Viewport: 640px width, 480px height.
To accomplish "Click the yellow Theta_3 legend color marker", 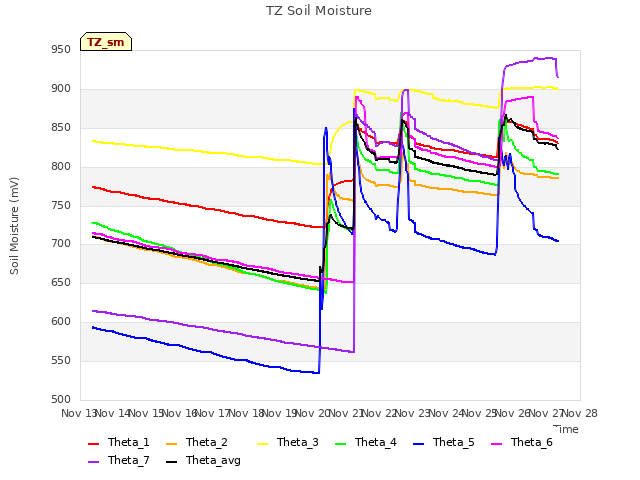I will pos(262,444).
